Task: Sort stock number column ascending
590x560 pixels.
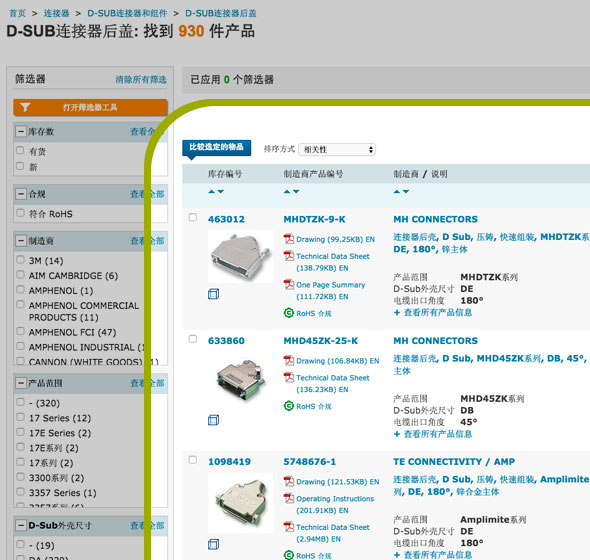Action: (211, 192)
